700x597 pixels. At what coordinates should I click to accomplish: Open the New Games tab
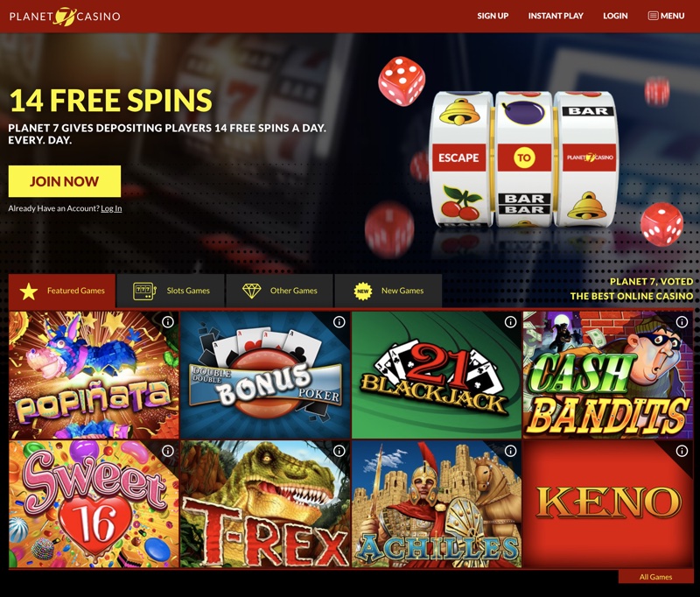click(x=388, y=291)
